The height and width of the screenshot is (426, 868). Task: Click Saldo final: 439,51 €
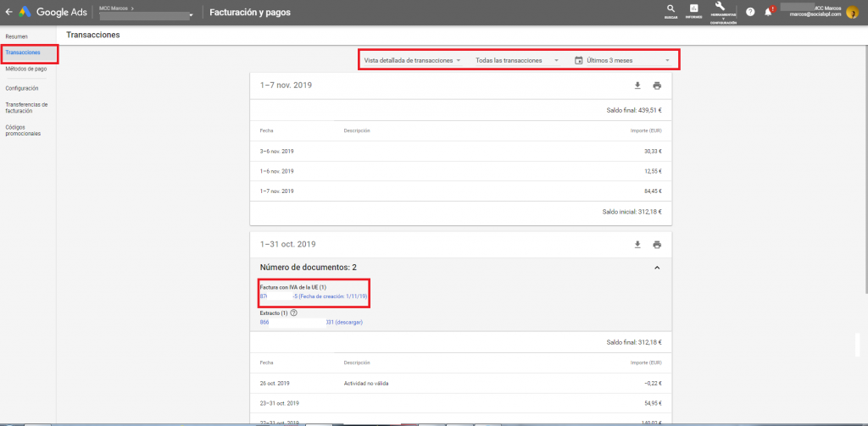click(634, 110)
